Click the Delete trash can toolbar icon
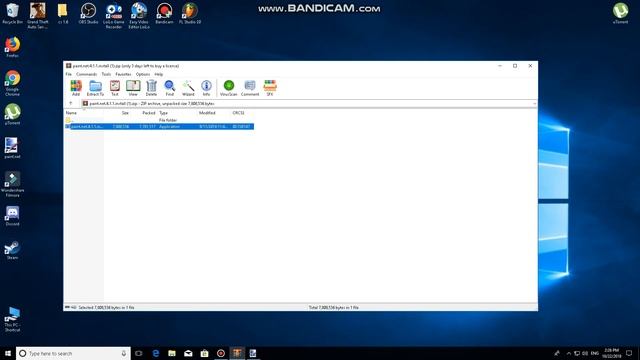This screenshot has width=640, height=360. [x=151, y=88]
